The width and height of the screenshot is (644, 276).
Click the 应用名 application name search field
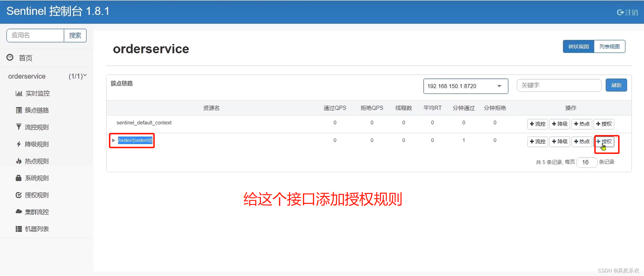point(35,35)
